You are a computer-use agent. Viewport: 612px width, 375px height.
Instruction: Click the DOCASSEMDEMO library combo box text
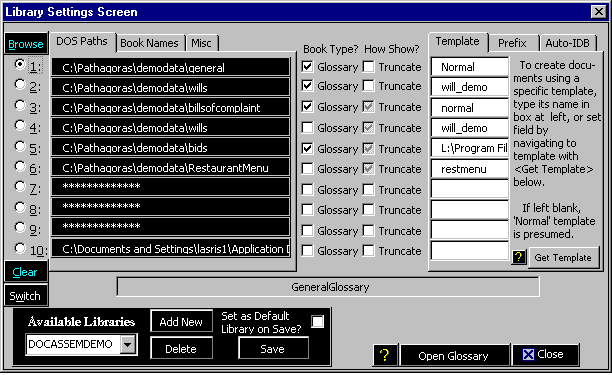[73, 344]
